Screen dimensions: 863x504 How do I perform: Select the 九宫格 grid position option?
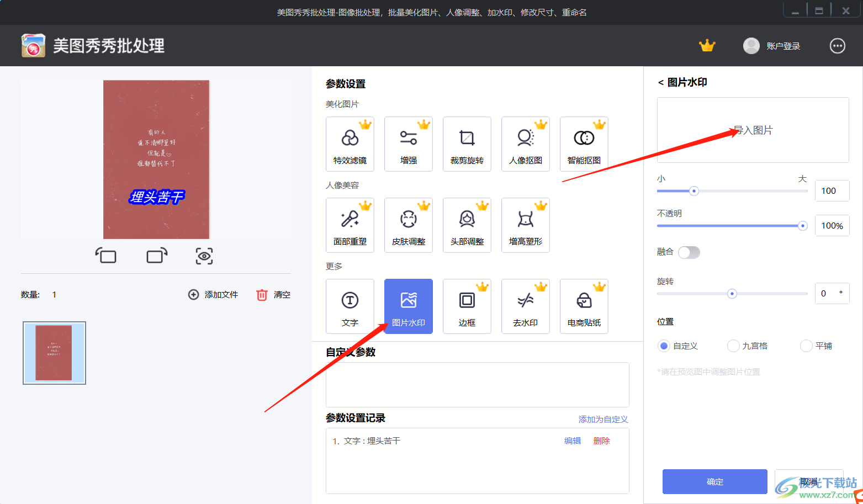[x=733, y=346]
